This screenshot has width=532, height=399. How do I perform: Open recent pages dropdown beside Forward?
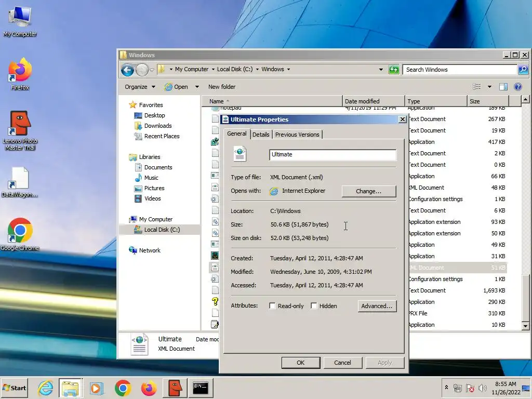coord(152,70)
